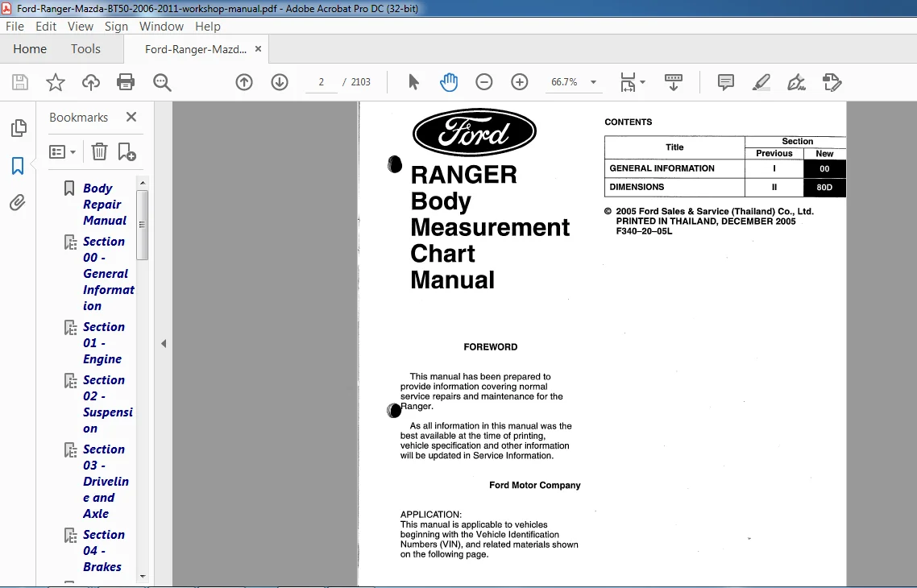The image size is (917, 588).
Task: Open the Find text magnifier icon
Action: pyautogui.click(x=162, y=82)
